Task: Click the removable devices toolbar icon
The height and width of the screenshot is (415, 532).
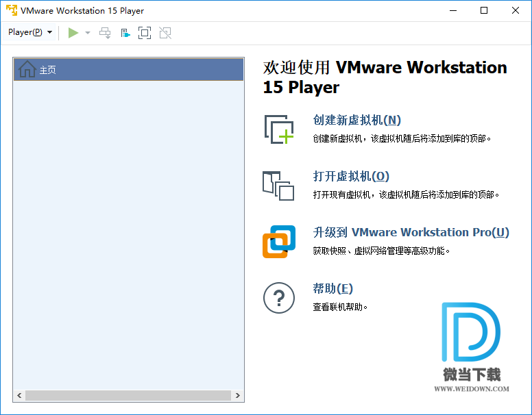Action: tap(125, 33)
